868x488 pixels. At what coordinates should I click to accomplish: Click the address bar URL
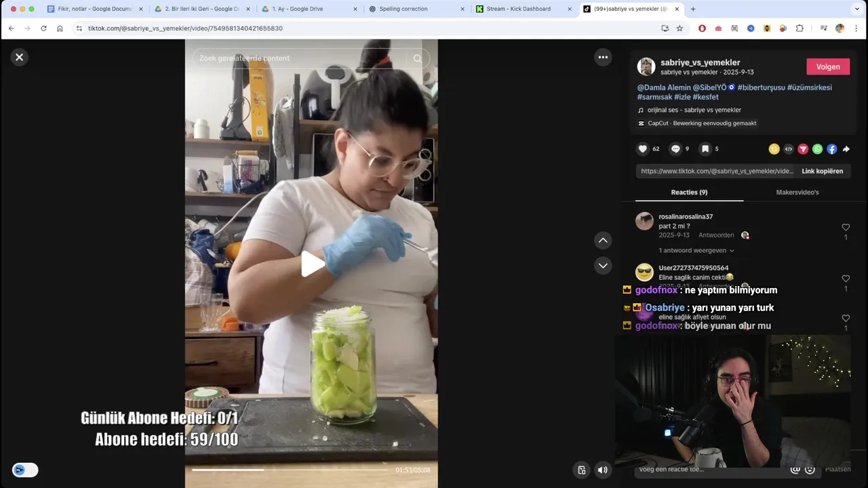coord(185,28)
